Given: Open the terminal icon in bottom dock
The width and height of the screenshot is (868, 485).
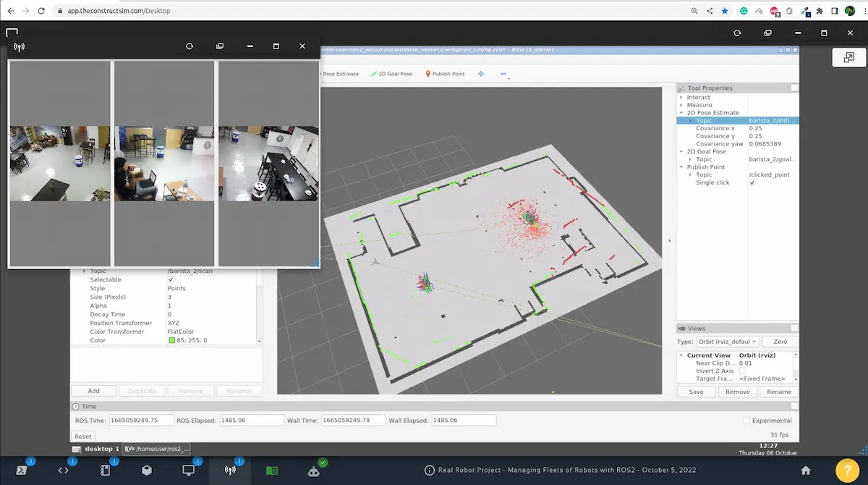Looking at the screenshot, I should pyautogui.click(x=22, y=470).
